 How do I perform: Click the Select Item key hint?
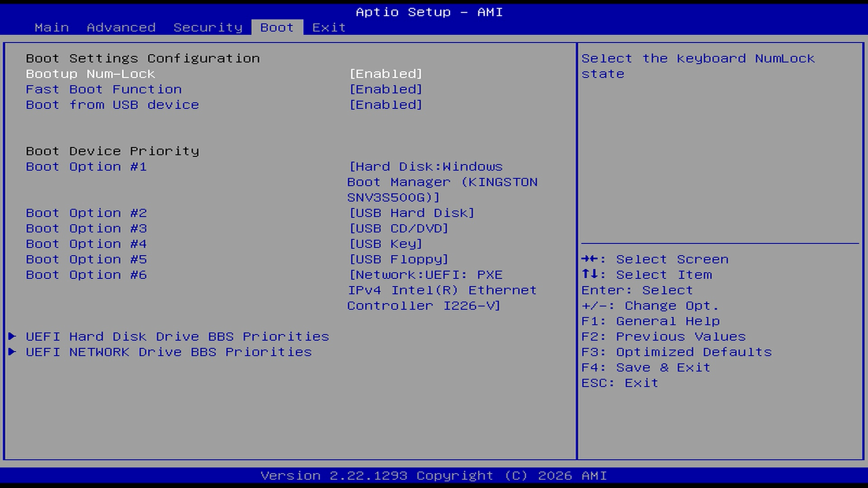pos(646,275)
